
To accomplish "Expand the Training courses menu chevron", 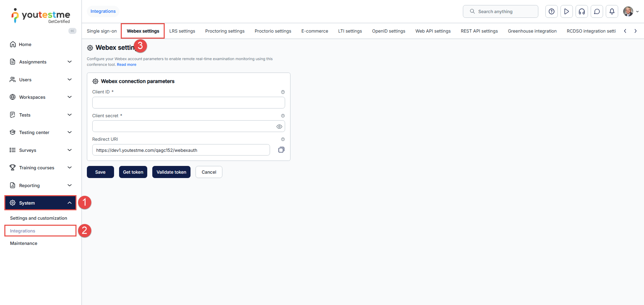I will (70, 168).
